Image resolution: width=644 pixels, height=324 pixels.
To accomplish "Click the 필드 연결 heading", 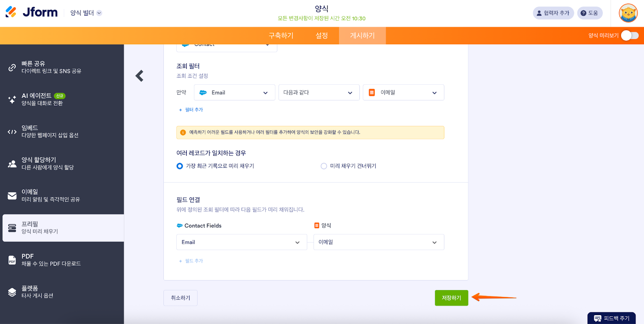I will pyautogui.click(x=188, y=200).
